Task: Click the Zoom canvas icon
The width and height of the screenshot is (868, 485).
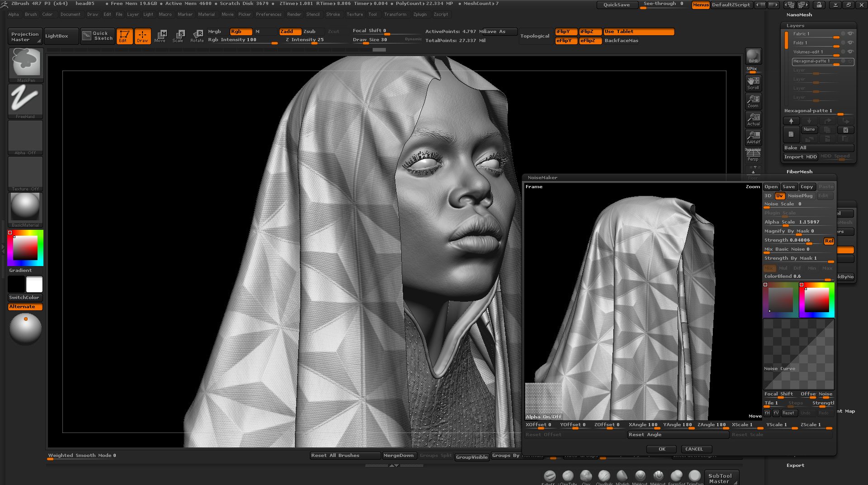Action: [753, 101]
